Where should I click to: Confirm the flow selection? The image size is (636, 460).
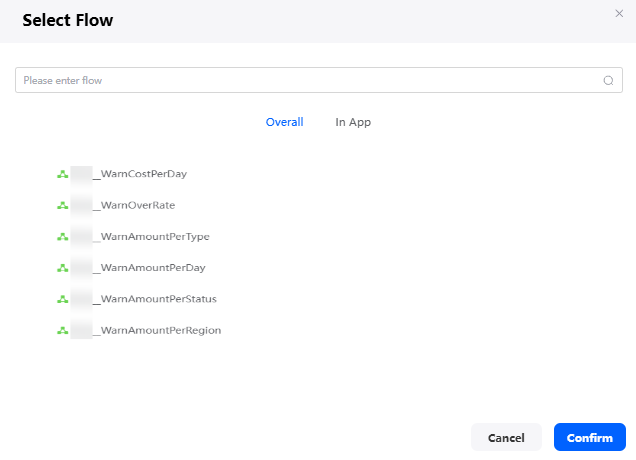tap(590, 437)
